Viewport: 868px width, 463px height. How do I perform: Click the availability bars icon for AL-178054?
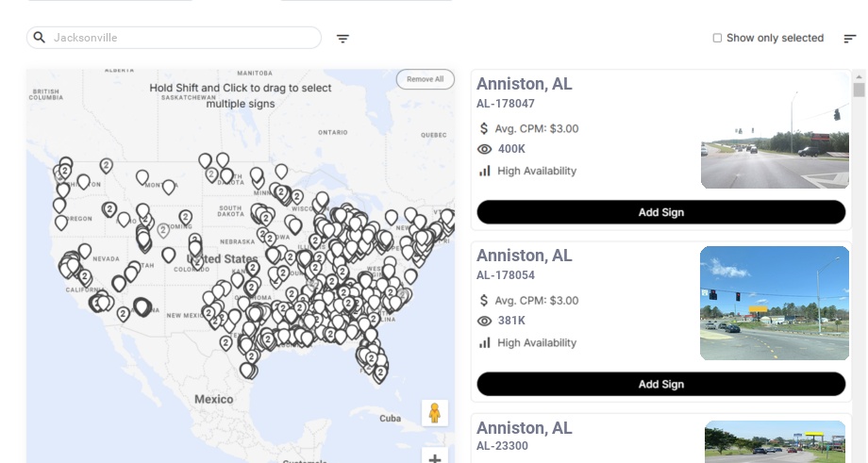pos(485,342)
